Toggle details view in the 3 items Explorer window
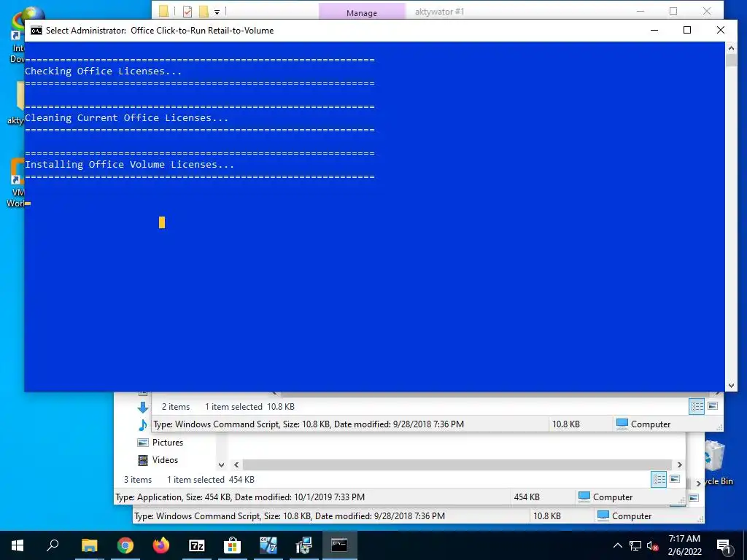 pyautogui.click(x=659, y=480)
